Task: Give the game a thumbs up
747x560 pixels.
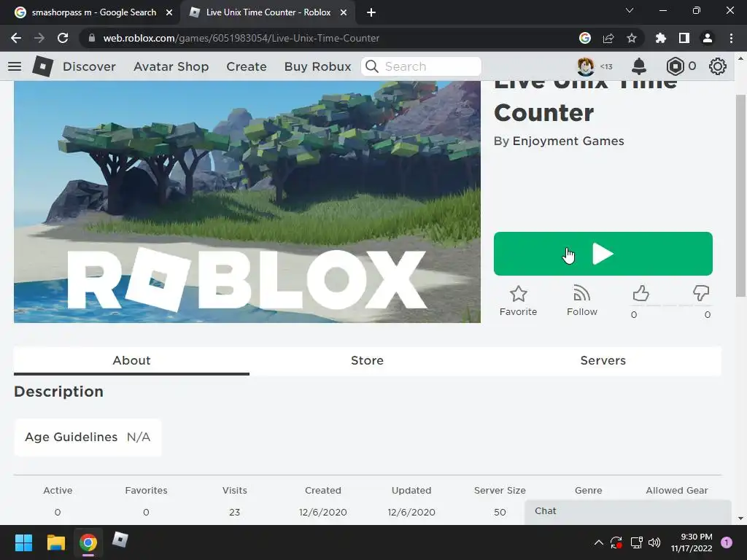Action: coord(640,293)
